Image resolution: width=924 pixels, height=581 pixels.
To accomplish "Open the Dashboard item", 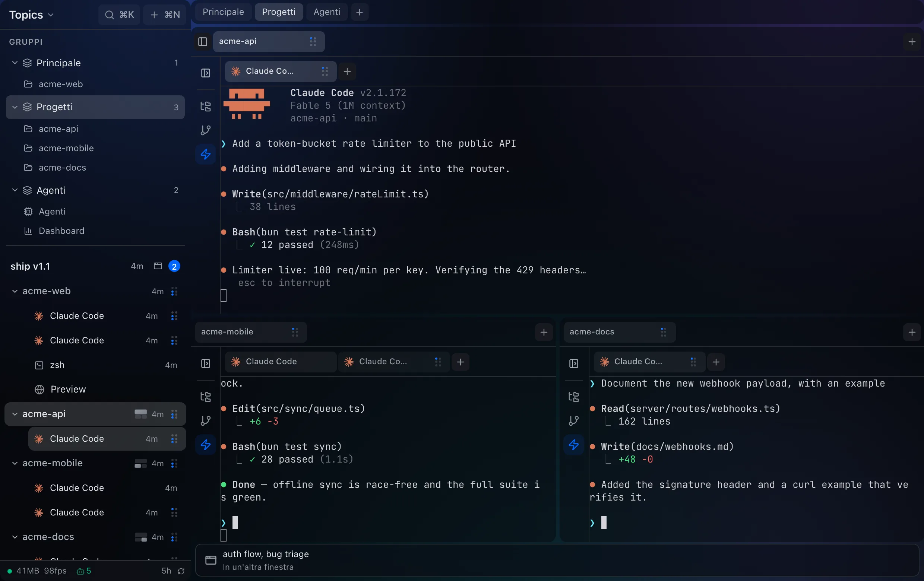I will [95, 231].
